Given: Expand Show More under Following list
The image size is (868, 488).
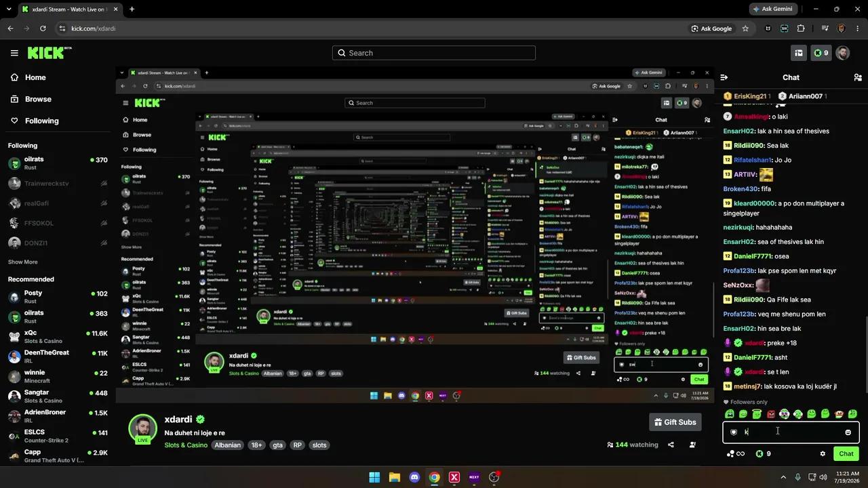Looking at the screenshot, I should point(23,262).
